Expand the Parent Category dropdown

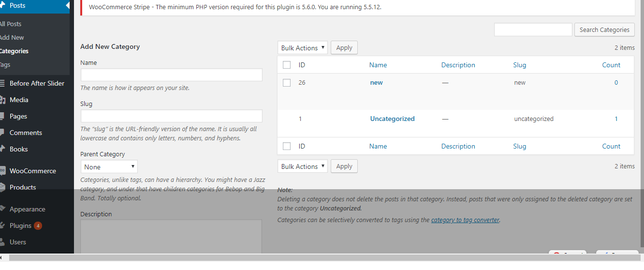(109, 167)
